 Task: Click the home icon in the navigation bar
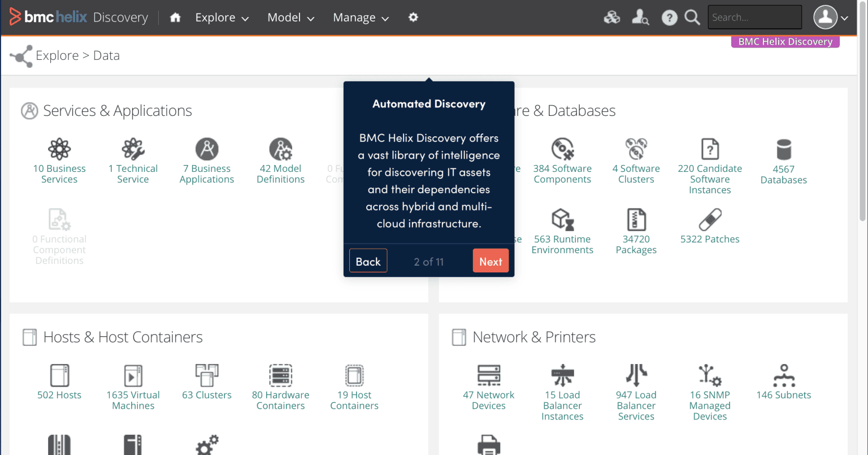pyautogui.click(x=175, y=17)
